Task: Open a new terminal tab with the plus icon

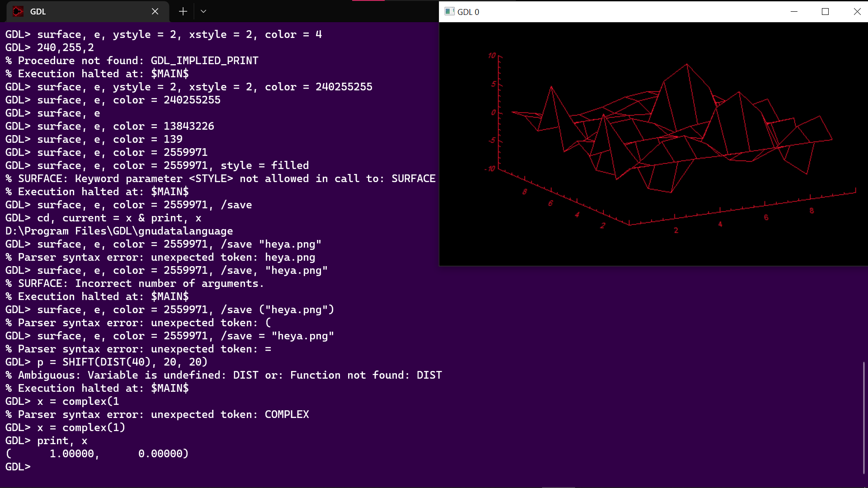Action: point(183,11)
